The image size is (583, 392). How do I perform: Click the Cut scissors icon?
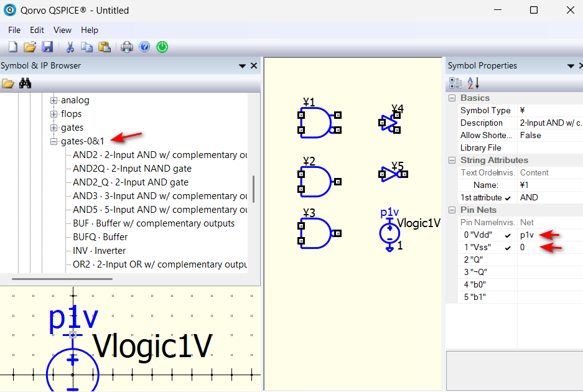pos(70,47)
